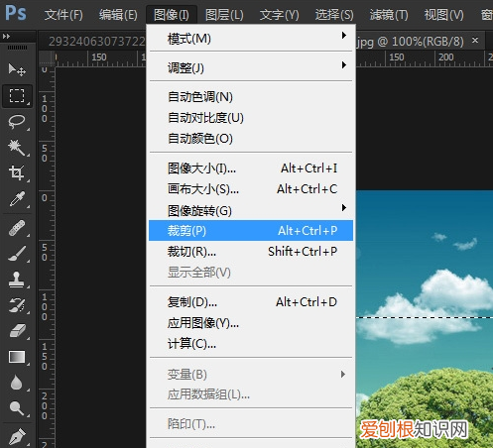Viewport: 493px width, 448px height.
Task: Open the 图层(L) menu
Action: tap(224, 15)
